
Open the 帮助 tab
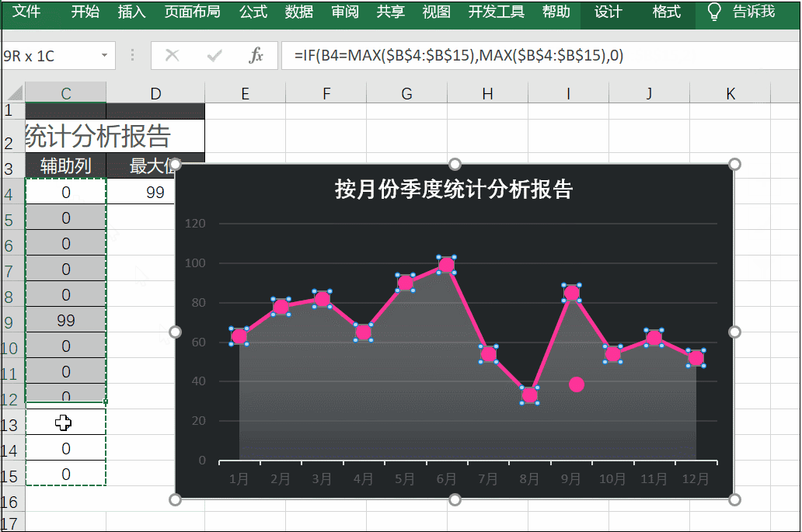click(x=556, y=11)
